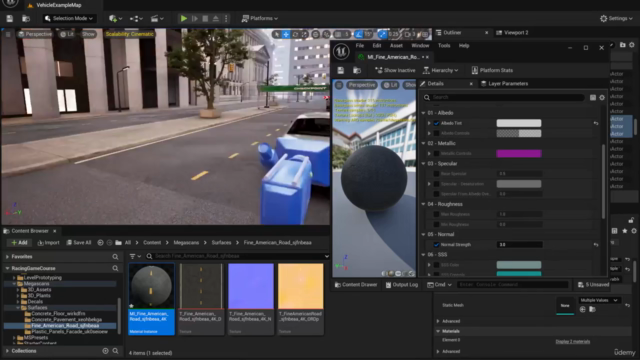Open Tools menu in material editor
Image resolution: width=640 pixels, height=360 pixels.
(x=444, y=46)
